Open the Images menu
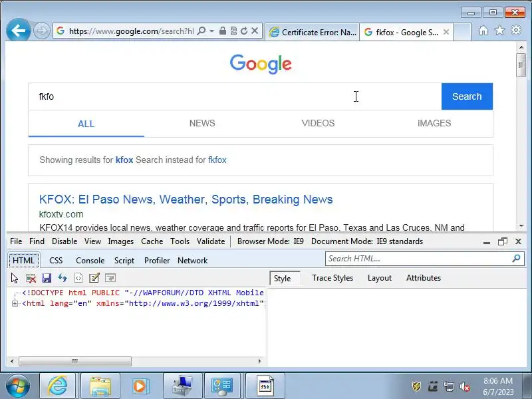This screenshot has width=532, height=399. pos(121,241)
